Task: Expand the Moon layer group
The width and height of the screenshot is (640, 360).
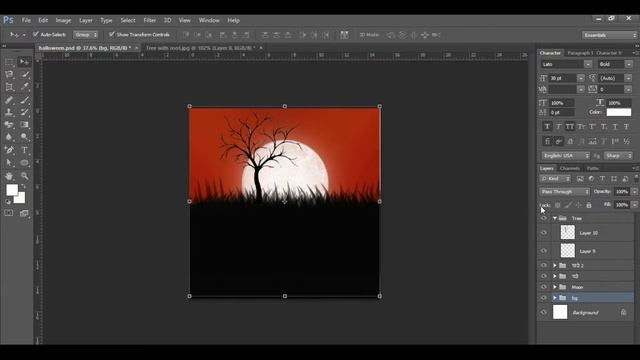Action: coord(555,287)
